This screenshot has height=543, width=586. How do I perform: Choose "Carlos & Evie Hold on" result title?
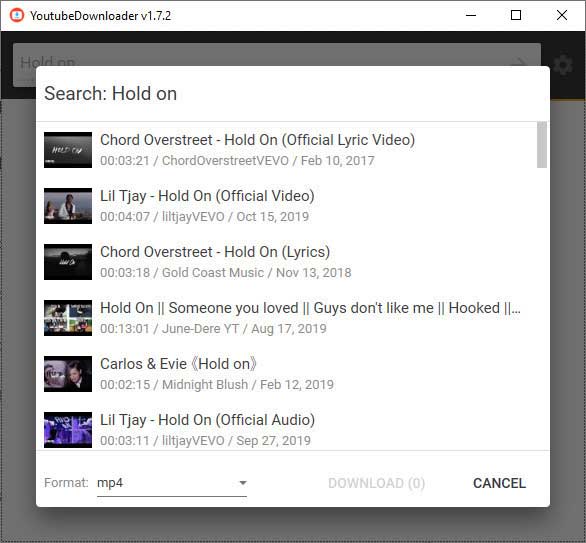(178, 364)
